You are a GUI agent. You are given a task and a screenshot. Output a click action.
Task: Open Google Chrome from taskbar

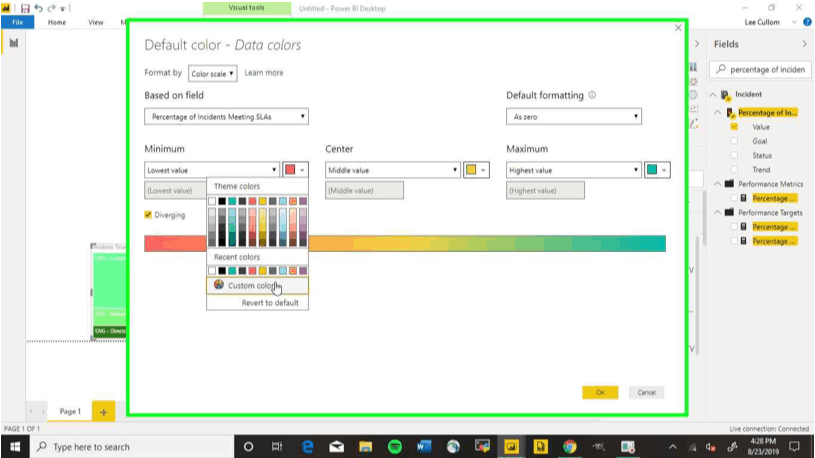point(570,447)
